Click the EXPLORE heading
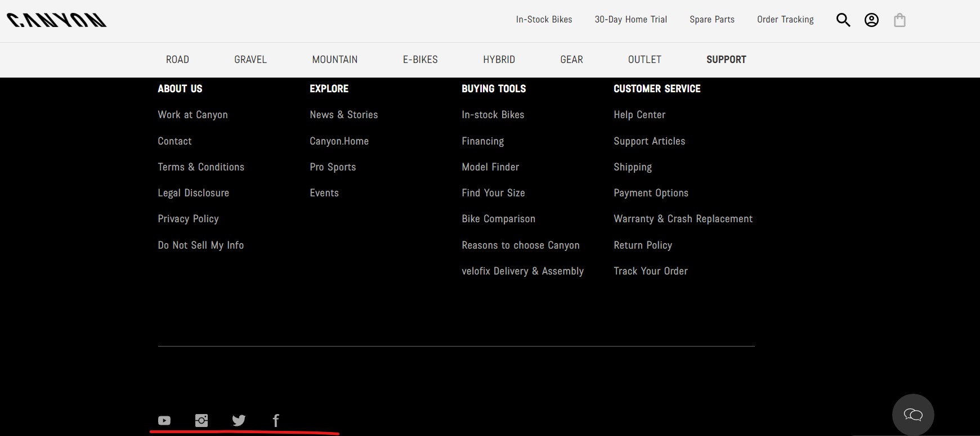 [329, 89]
